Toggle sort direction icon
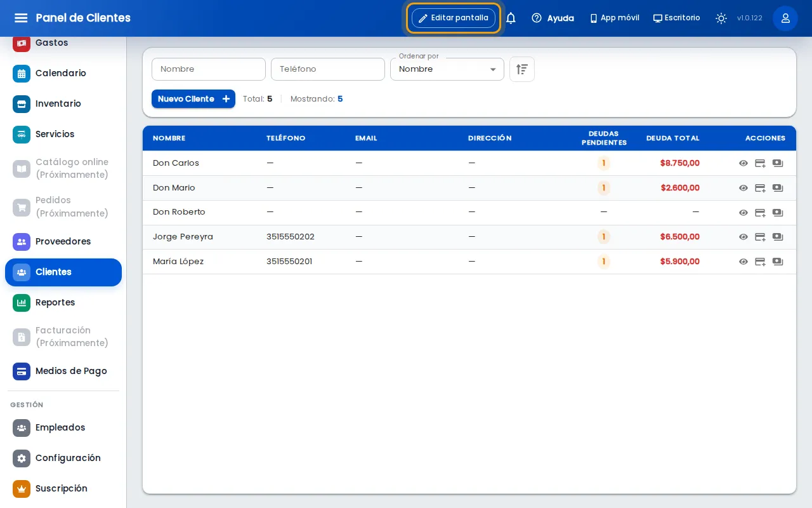812x508 pixels. (x=522, y=69)
